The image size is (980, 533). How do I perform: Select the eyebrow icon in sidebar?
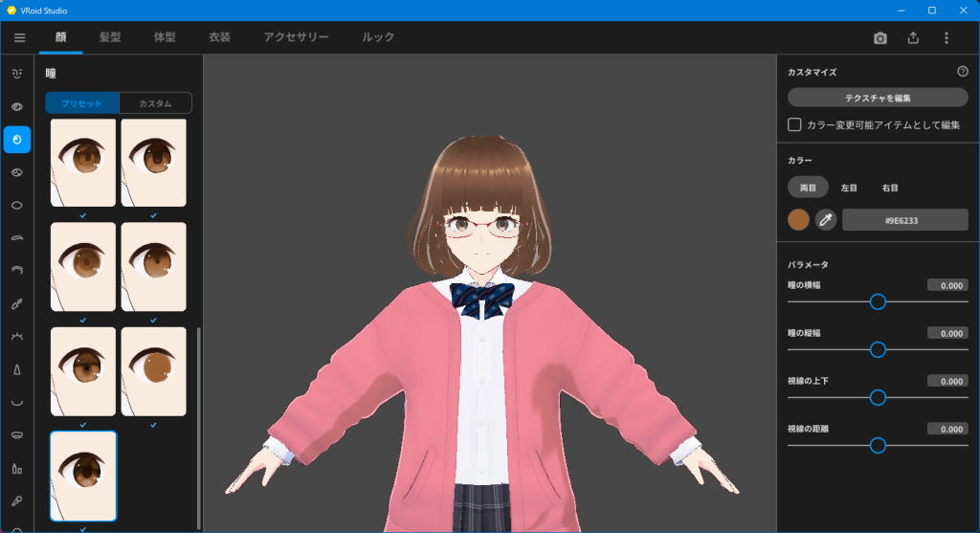(17, 238)
